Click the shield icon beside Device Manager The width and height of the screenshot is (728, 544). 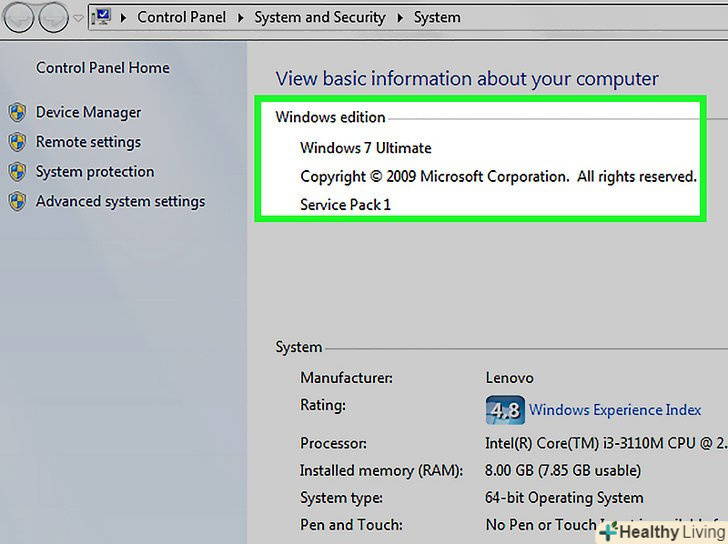[16, 113]
